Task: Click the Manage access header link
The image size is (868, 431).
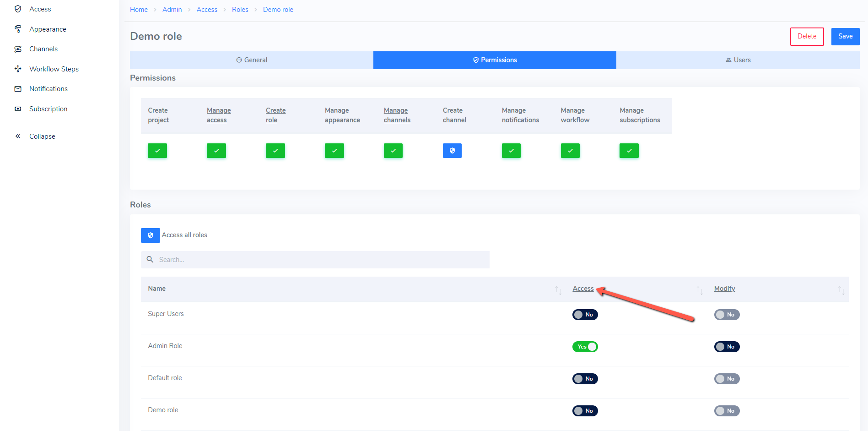Action: click(x=219, y=115)
